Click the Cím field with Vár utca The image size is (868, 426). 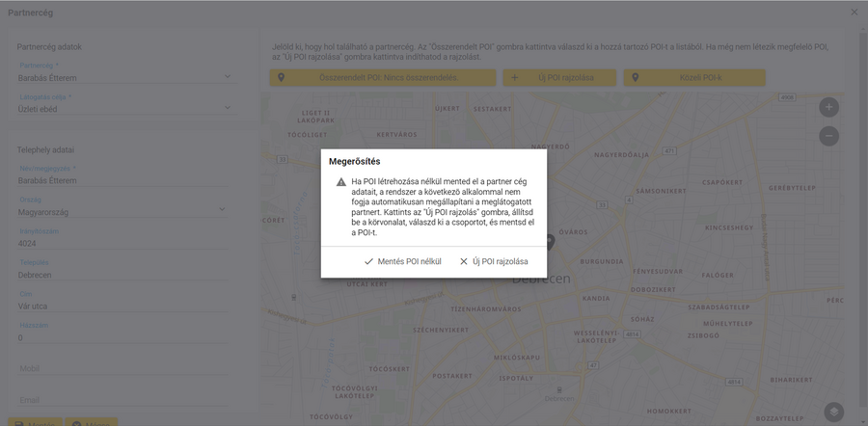tap(125, 306)
